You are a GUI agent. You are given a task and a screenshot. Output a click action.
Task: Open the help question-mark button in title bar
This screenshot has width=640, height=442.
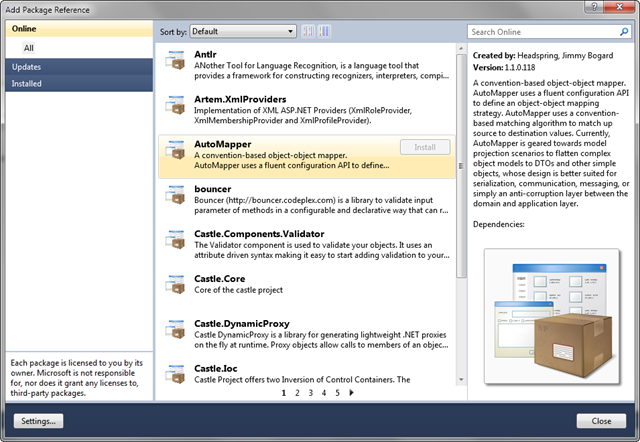(x=594, y=7)
